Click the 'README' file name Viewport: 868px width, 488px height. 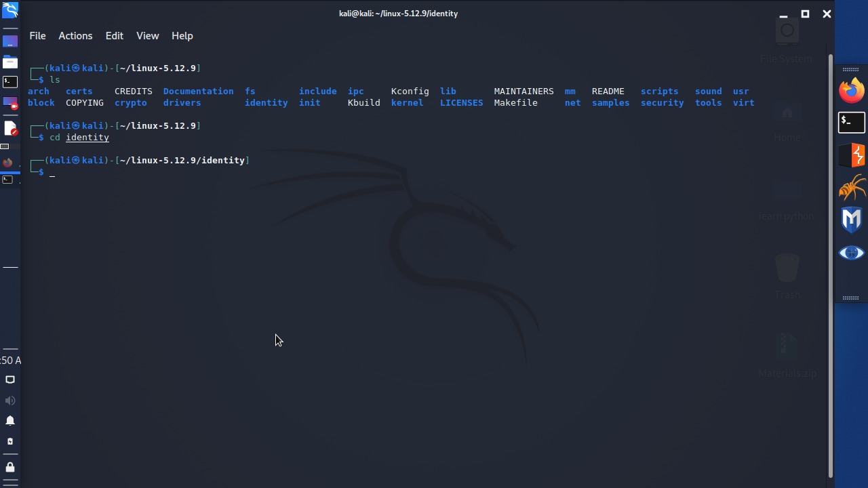click(608, 91)
